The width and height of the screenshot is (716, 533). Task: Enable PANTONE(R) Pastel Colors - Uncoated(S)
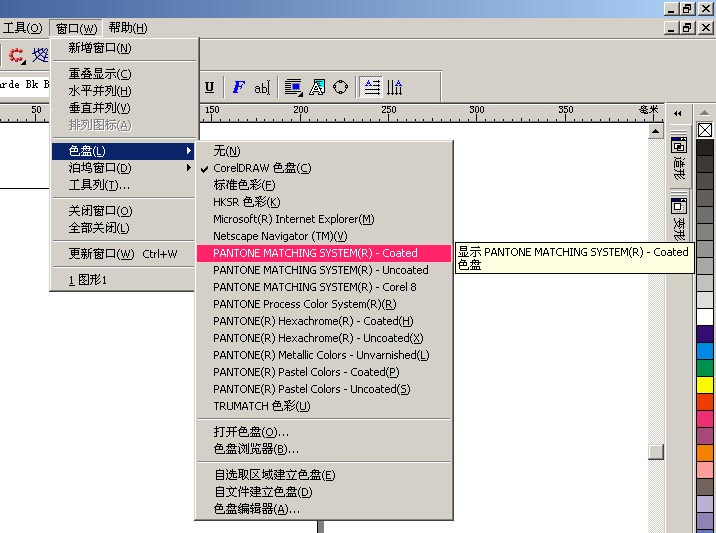(x=324, y=389)
